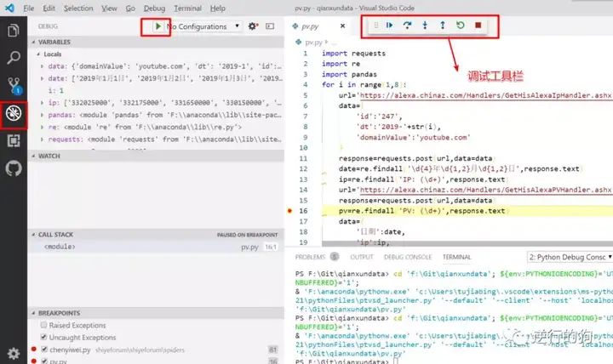Open the Source Control view
This screenshot has height=364, width=613.
coord(14,86)
